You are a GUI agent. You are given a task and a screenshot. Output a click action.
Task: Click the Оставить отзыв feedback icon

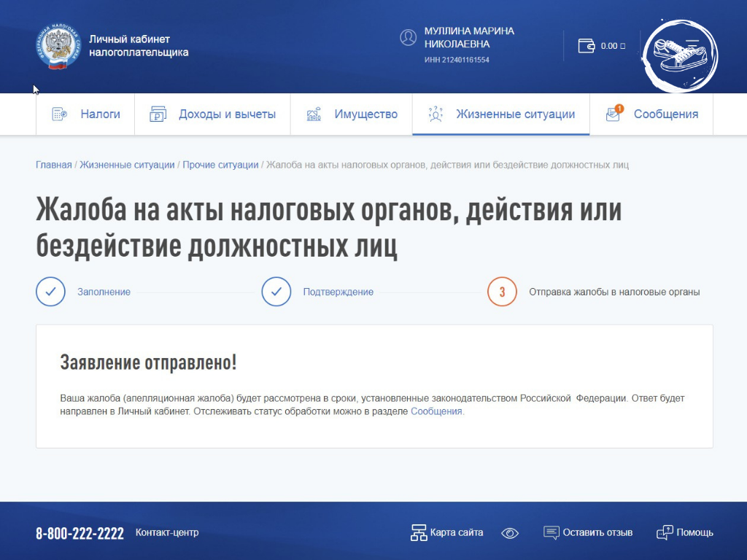click(551, 533)
